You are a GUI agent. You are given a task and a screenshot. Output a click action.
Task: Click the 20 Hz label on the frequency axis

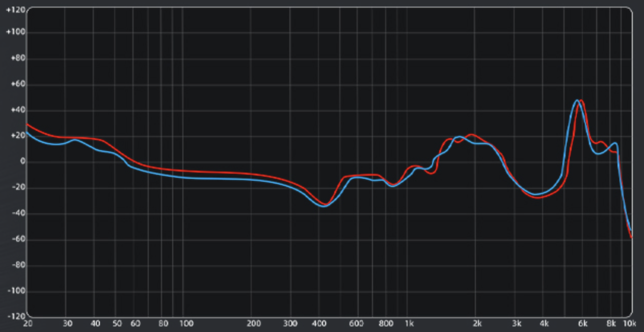pyautogui.click(x=27, y=323)
